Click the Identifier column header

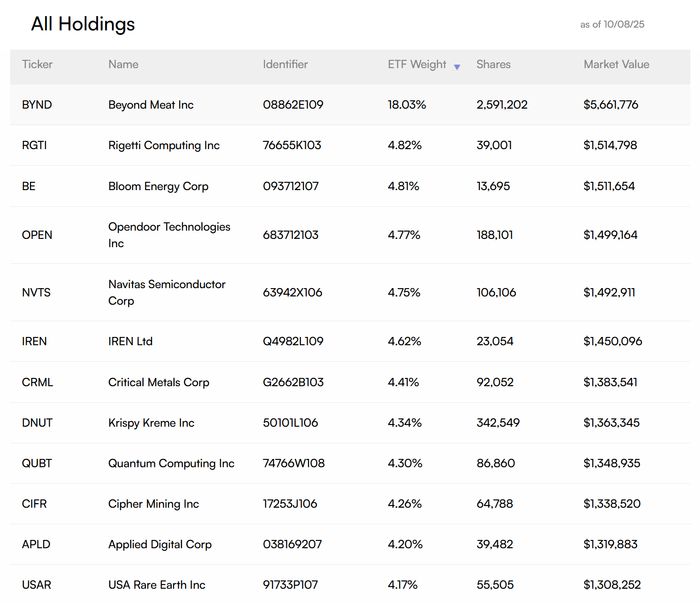click(x=285, y=64)
